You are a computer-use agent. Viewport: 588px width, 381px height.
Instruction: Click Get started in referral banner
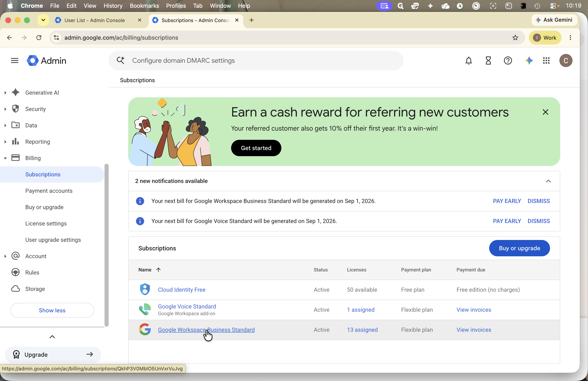click(x=256, y=148)
